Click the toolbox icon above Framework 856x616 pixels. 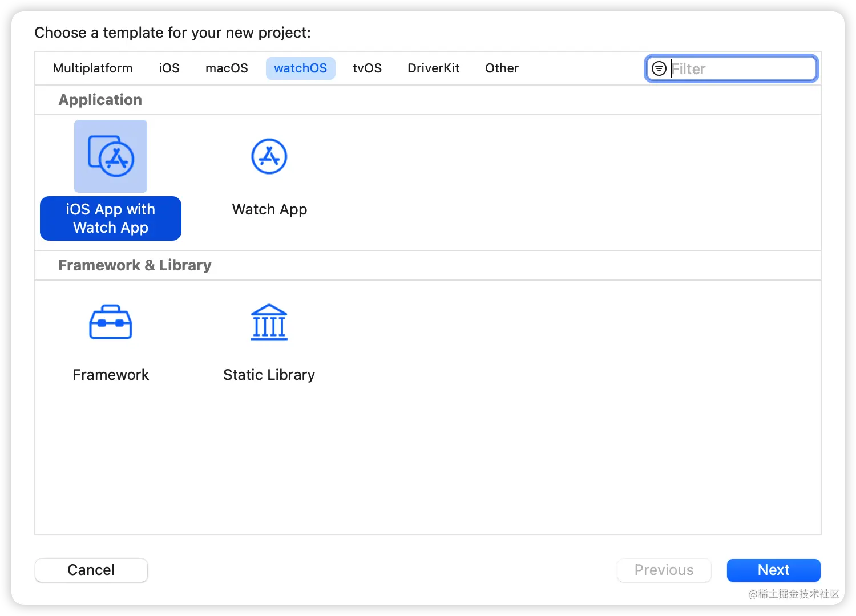[x=110, y=322]
